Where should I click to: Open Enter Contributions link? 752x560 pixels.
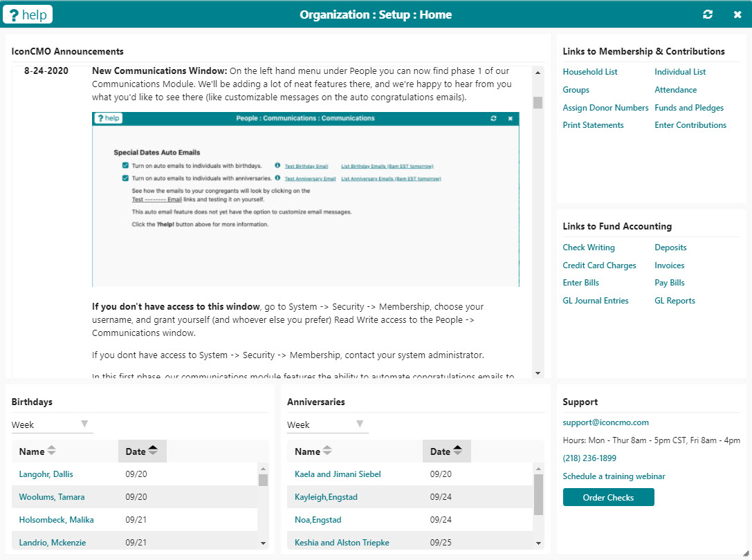(x=690, y=125)
